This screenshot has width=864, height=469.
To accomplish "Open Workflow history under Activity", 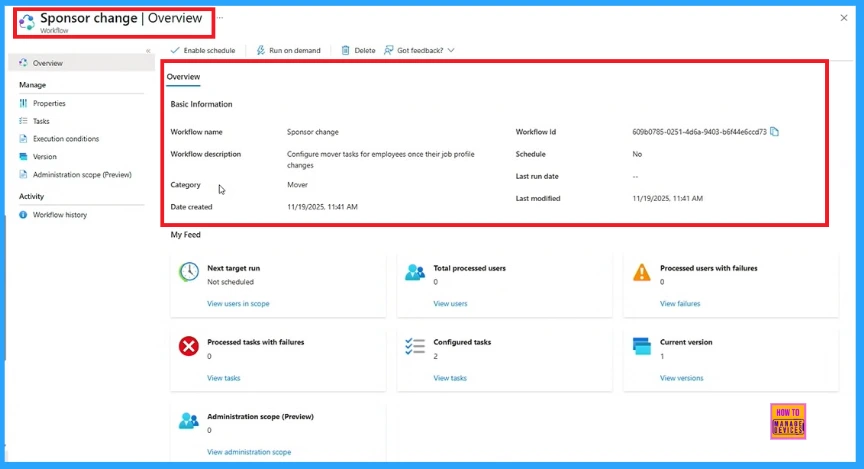I will (60, 215).
